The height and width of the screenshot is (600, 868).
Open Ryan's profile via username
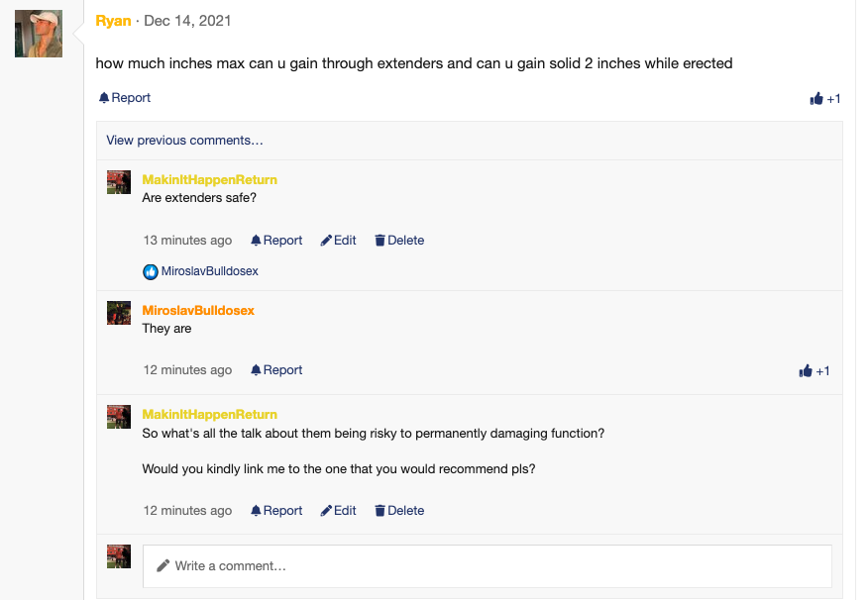[113, 21]
